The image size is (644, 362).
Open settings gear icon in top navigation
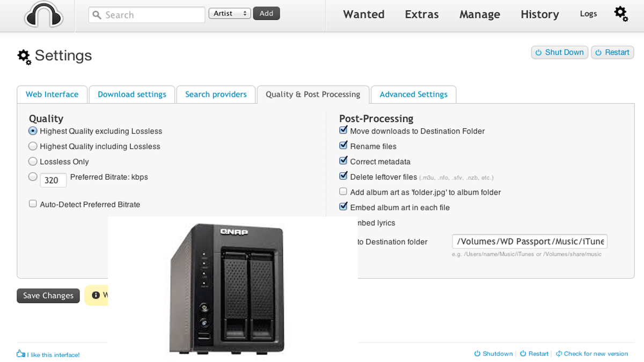pyautogui.click(x=621, y=14)
